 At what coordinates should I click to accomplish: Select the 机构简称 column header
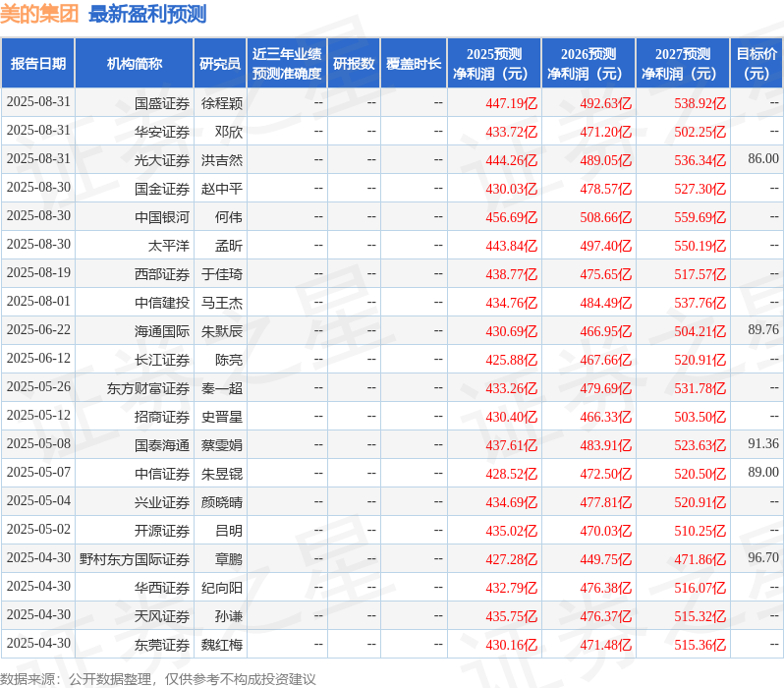point(134,64)
